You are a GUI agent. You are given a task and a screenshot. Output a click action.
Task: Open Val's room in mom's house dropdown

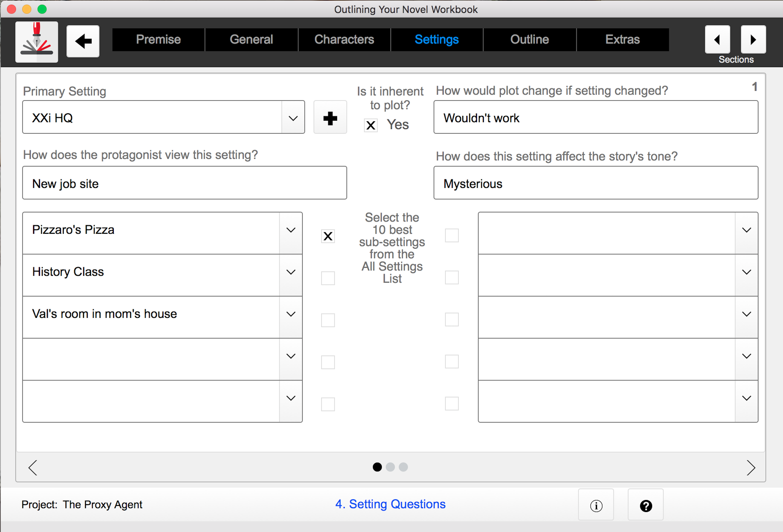(x=290, y=314)
